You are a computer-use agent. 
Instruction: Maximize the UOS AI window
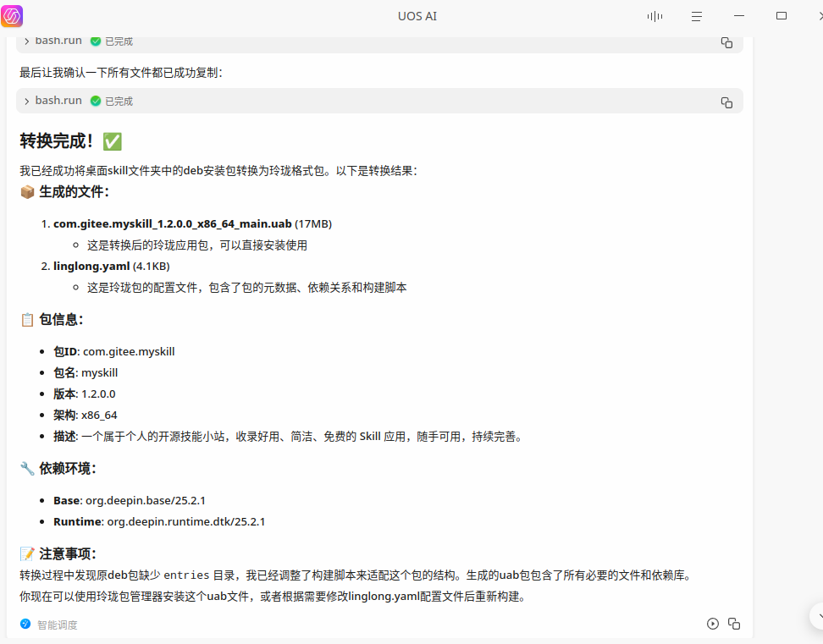781,16
